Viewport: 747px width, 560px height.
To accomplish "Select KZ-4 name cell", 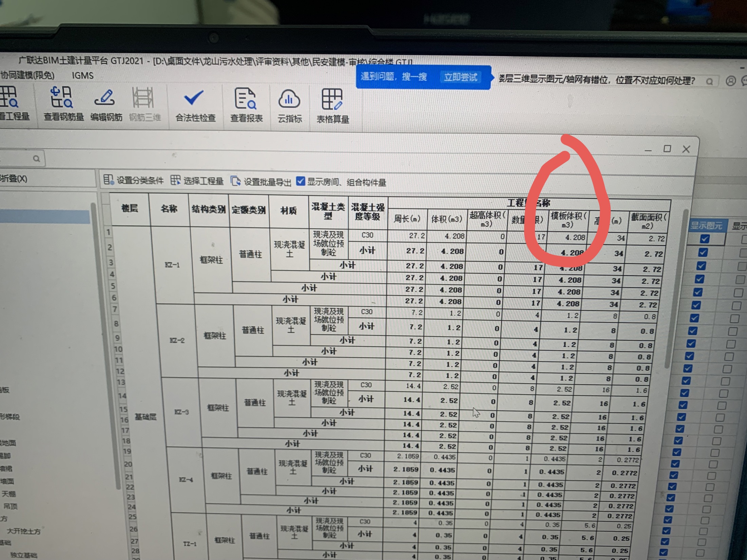I will (x=186, y=480).
